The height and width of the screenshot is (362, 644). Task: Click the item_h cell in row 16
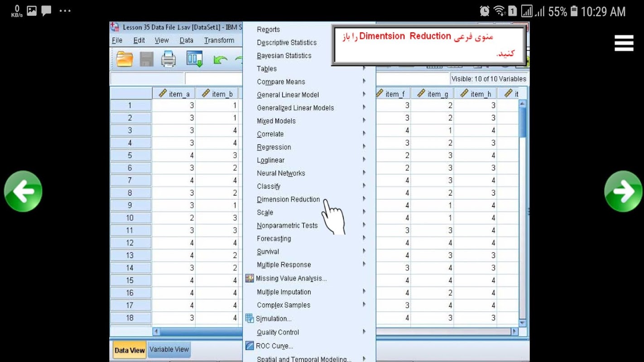click(x=476, y=293)
